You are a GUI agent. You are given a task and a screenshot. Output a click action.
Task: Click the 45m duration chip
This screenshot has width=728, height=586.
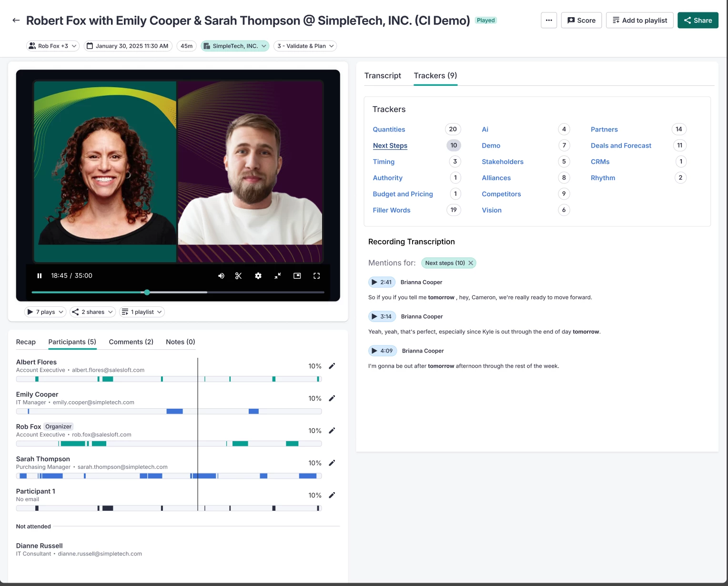186,46
